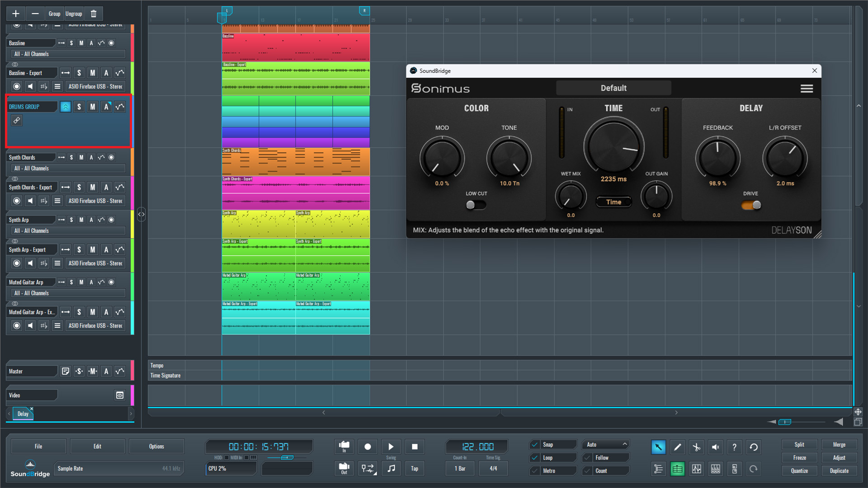Click the Quantize button

[799, 471]
